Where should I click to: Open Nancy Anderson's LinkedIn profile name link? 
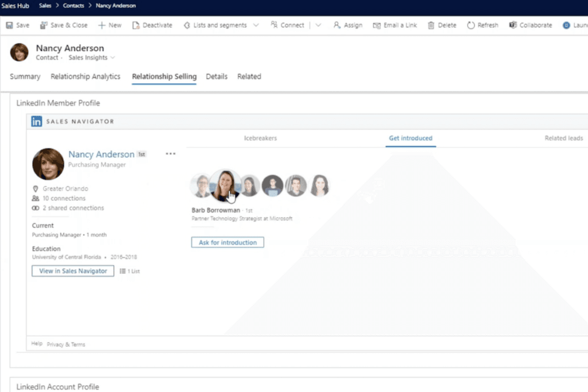[101, 154]
